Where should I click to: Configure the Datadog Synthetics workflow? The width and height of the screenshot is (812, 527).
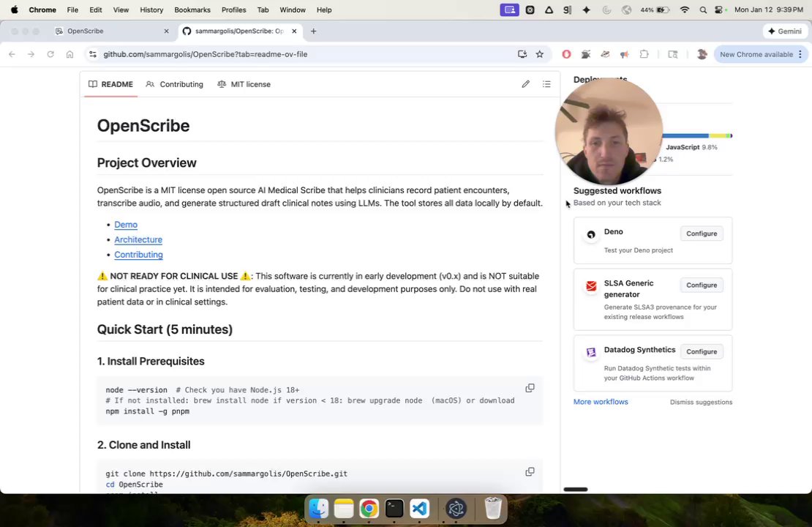pyautogui.click(x=702, y=351)
